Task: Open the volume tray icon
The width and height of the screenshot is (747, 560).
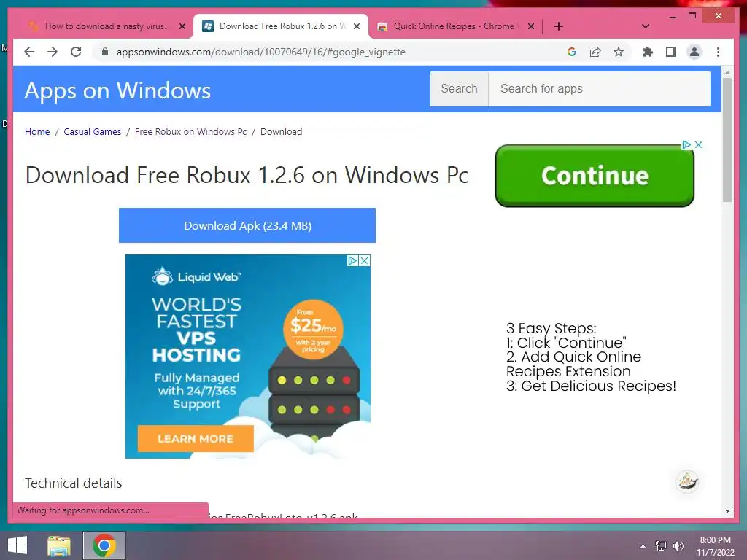Action: tap(678, 545)
